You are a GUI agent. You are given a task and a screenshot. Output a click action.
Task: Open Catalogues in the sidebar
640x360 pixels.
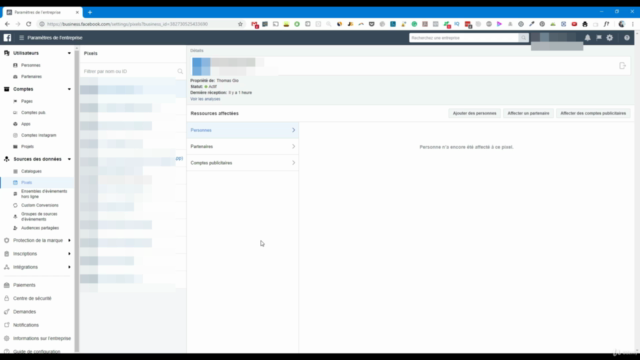[x=31, y=171]
